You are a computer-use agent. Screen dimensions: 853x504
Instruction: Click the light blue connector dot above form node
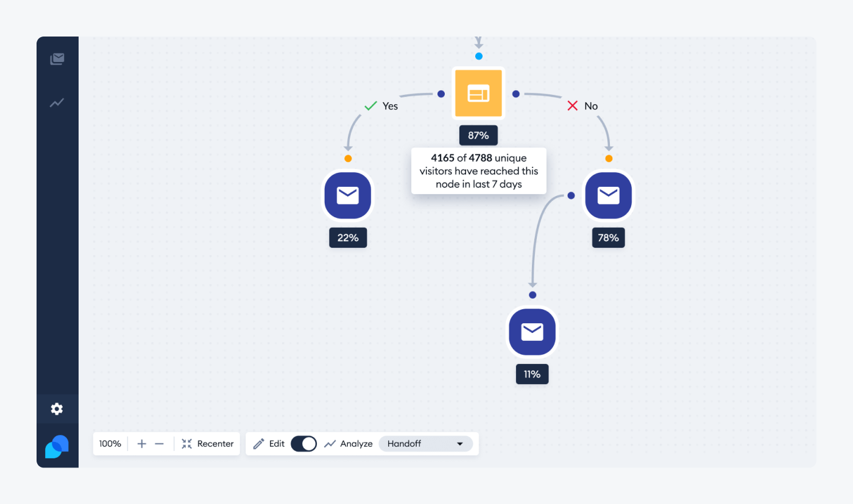coord(479,56)
